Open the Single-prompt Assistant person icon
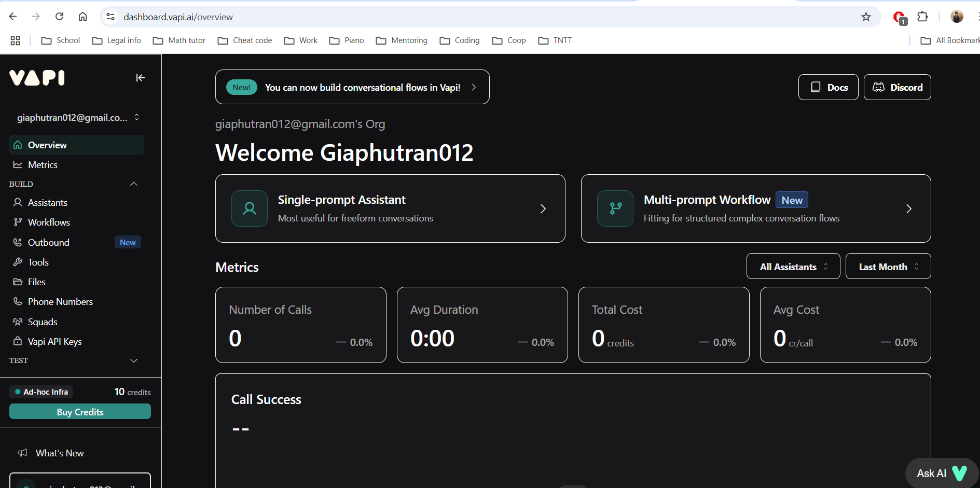Viewport: 980px width, 488px height. pos(250,208)
